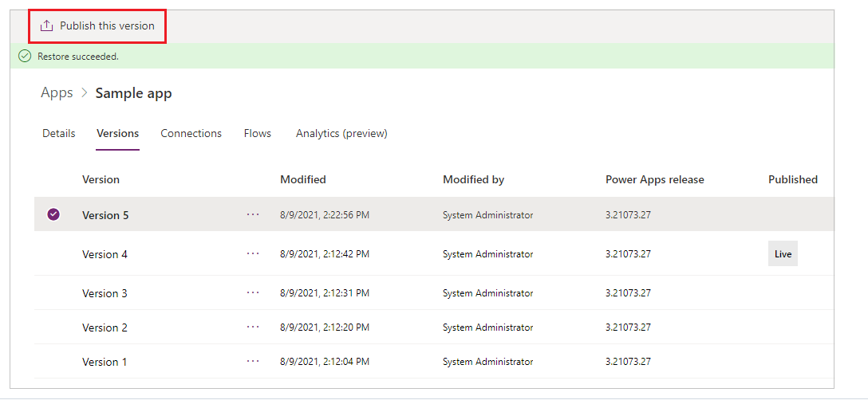This screenshot has height=404, width=868.
Task: Open the more options ellipsis for Version 2
Action: click(253, 327)
